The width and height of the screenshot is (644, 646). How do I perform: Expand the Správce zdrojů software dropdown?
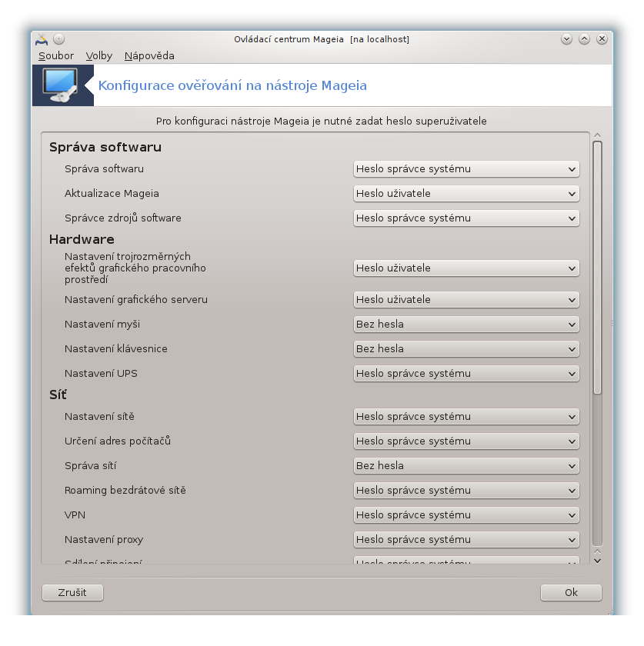[x=466, y=218]
